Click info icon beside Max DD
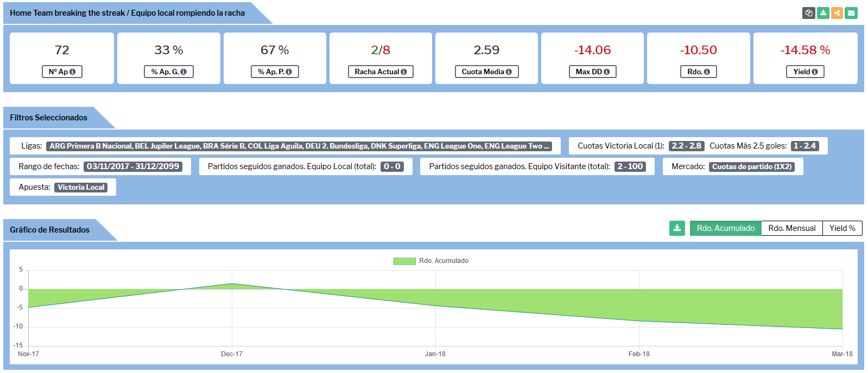The image size is (868, 373). coord(606,72)
